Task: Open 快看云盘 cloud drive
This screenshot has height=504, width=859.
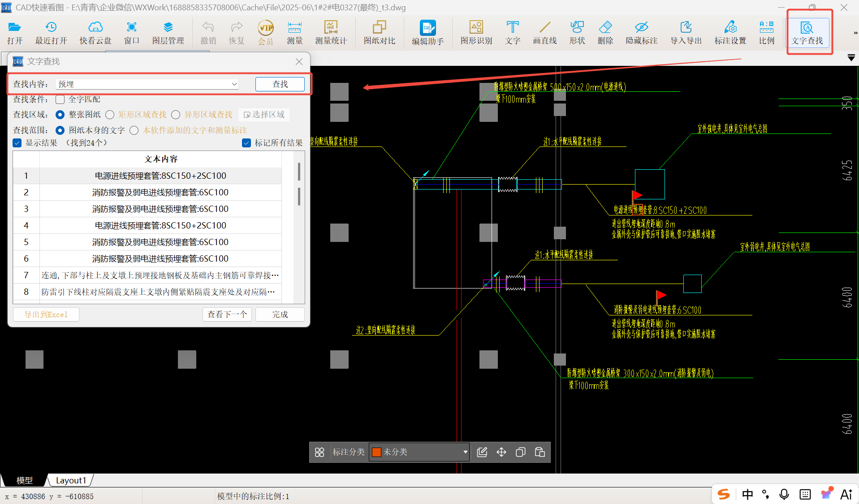Action: [95, 32]
